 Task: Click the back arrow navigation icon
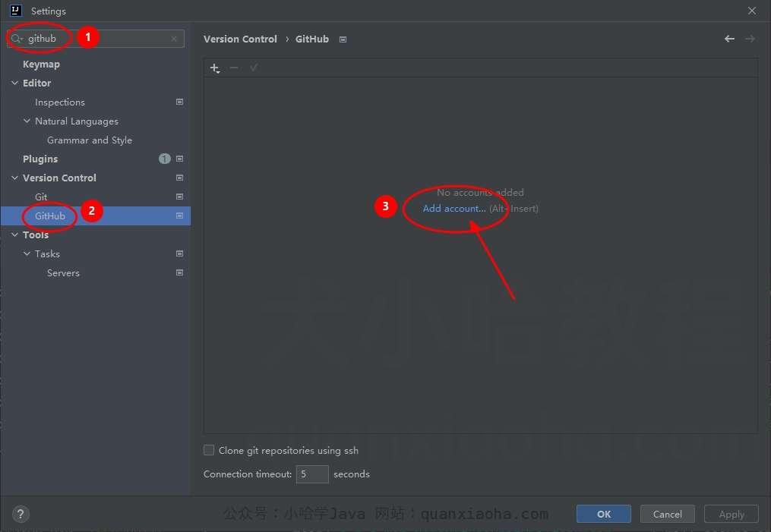730,39
